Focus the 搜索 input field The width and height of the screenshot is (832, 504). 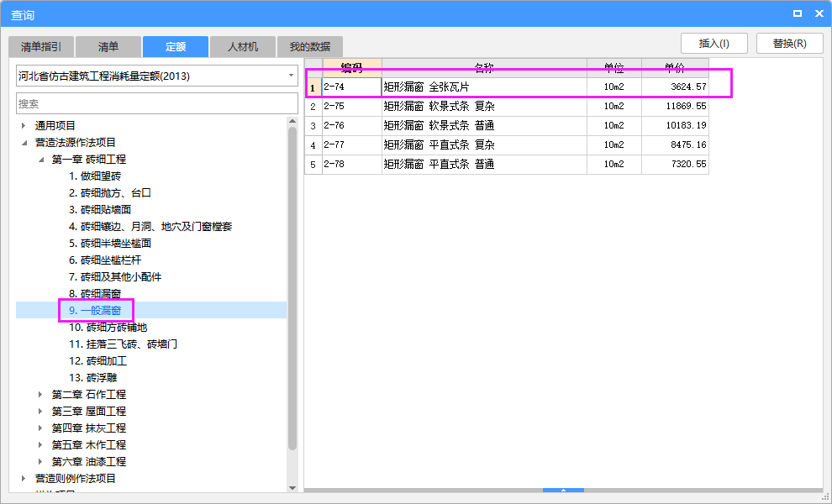(x=157, y=103)
